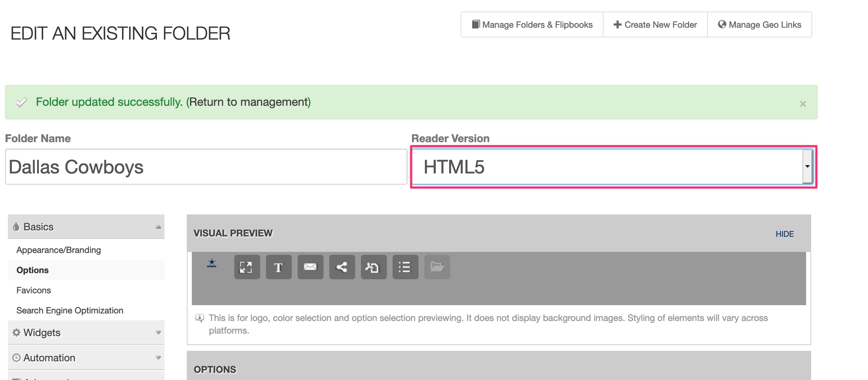Expand the Widgets section
Viewport: 868px width, 380px height.
pos(86,332)
